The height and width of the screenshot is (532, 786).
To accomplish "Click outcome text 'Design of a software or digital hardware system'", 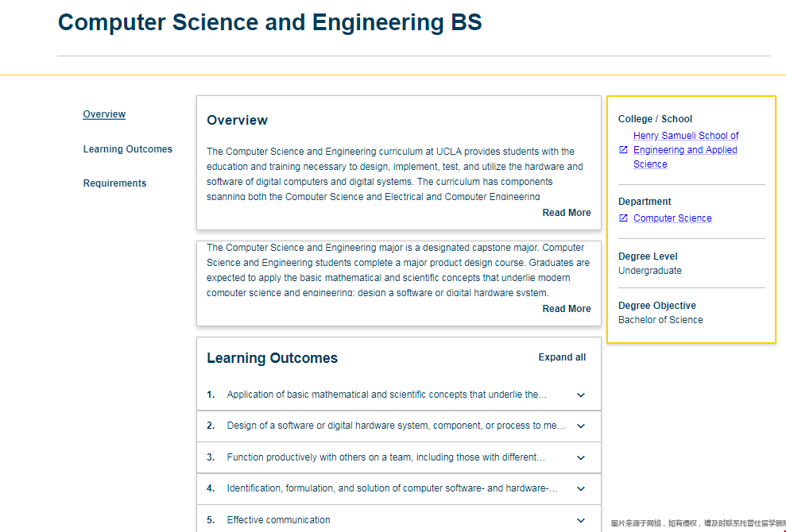I will [x=396, y=426].
